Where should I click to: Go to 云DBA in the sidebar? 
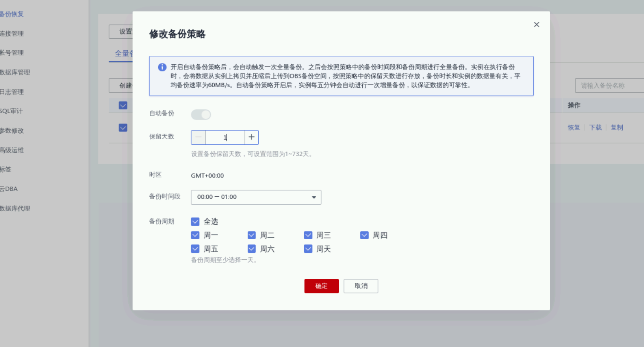click(x=9, y=189)
